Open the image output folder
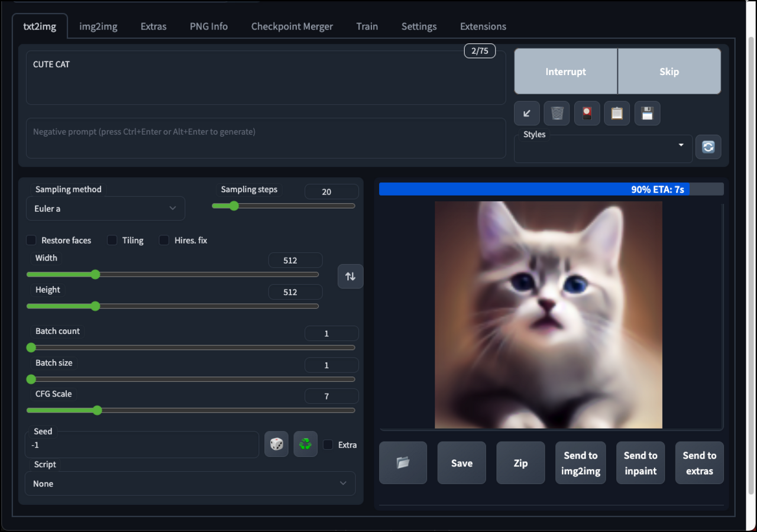This screenshot has width=757, height=532. (x=403, y=463)
